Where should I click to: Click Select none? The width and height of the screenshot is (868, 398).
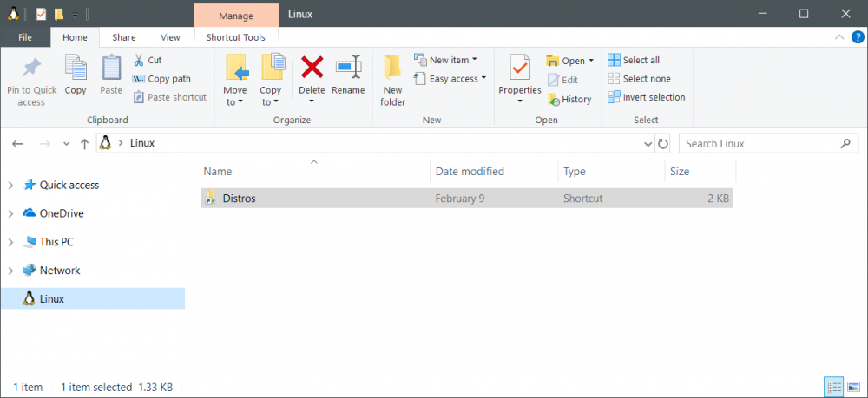[639, 79]
